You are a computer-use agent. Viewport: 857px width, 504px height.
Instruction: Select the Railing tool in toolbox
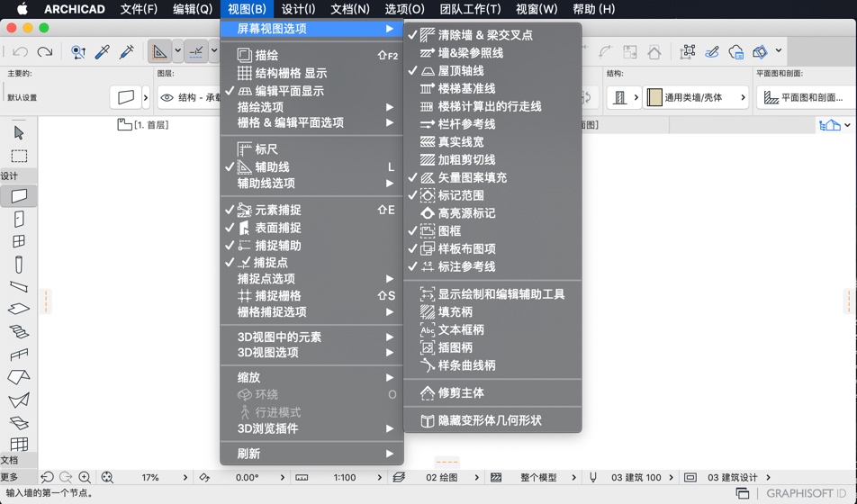[x=19, y=355]
